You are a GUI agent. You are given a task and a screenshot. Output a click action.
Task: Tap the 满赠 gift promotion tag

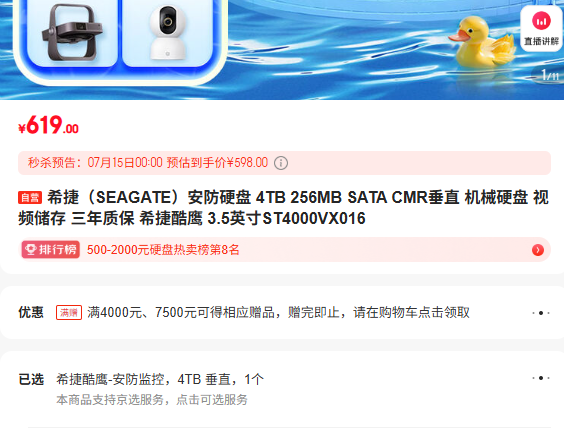tap(69, 313)
